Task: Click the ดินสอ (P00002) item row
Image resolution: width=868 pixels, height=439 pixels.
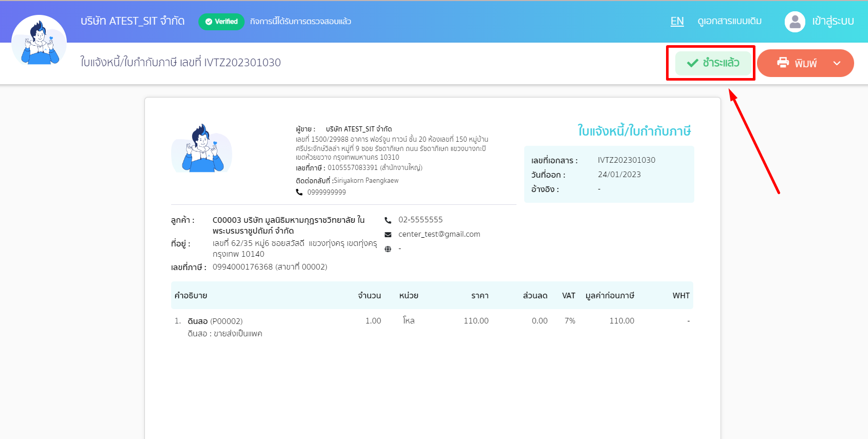Action: [215, 321]
